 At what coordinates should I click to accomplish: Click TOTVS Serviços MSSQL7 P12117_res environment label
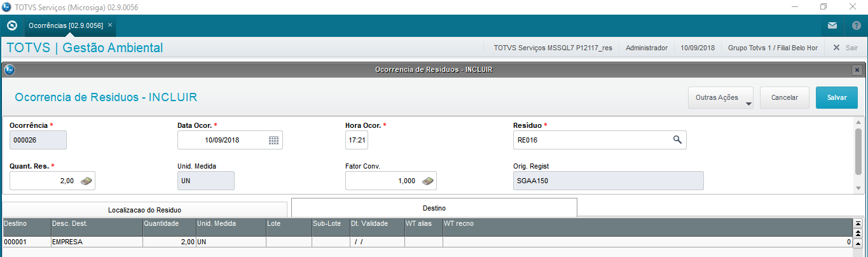click(x=553, y=48)
